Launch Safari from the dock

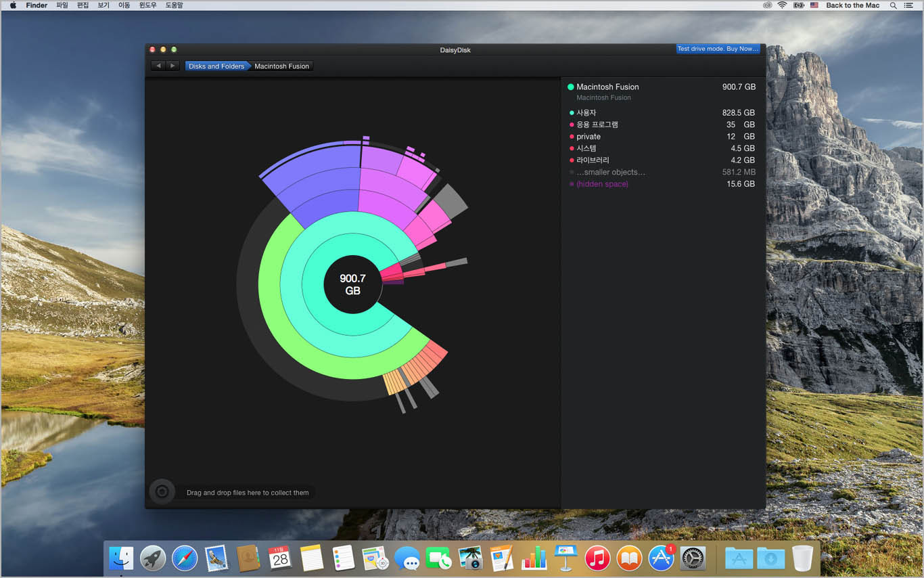pos(185,558)
